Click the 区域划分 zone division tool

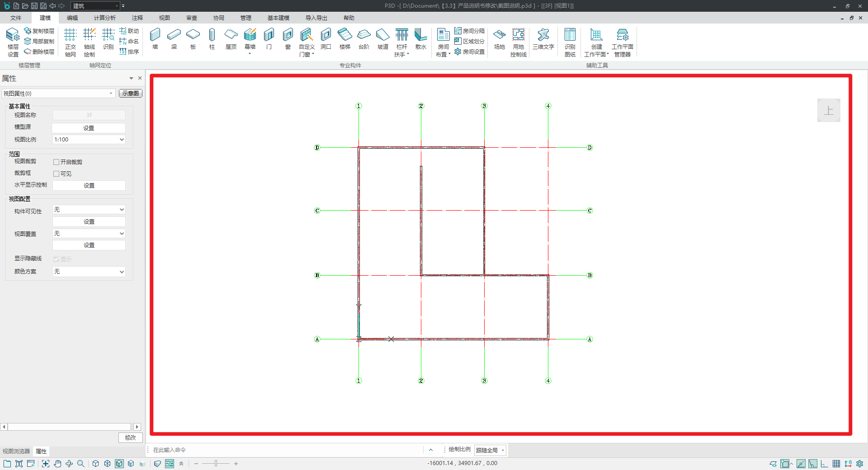pos(469,41)
